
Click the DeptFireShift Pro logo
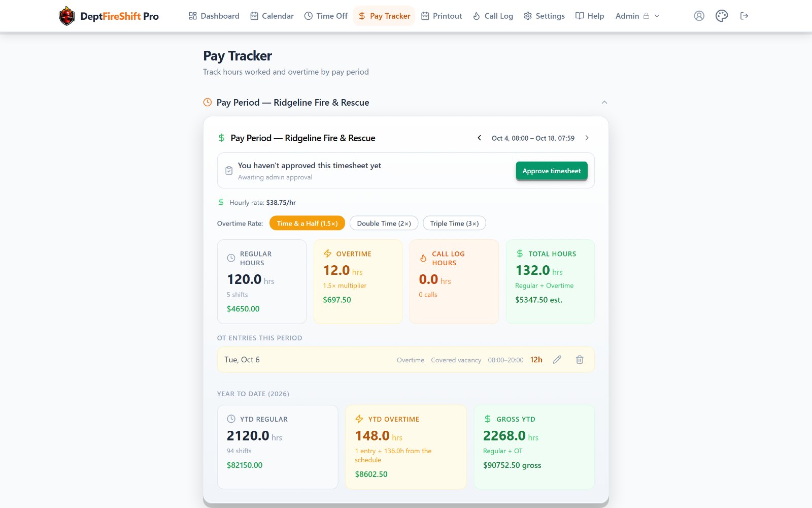click(109, 16)
